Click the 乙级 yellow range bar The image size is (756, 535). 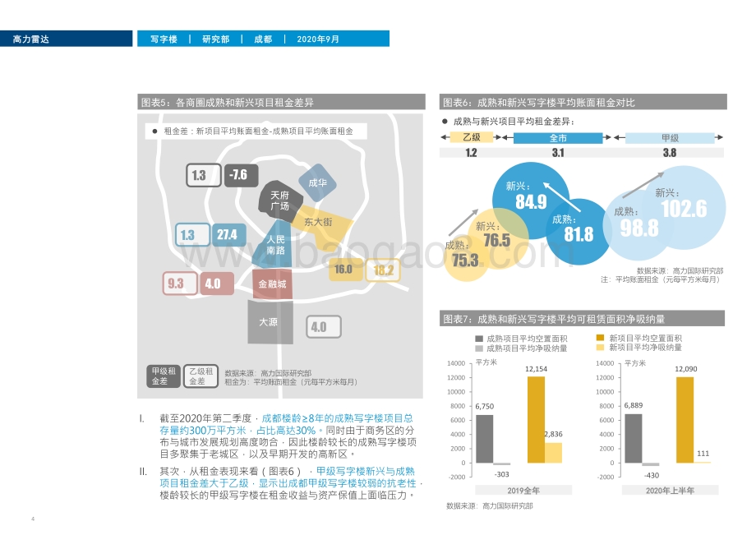point(472,137)
